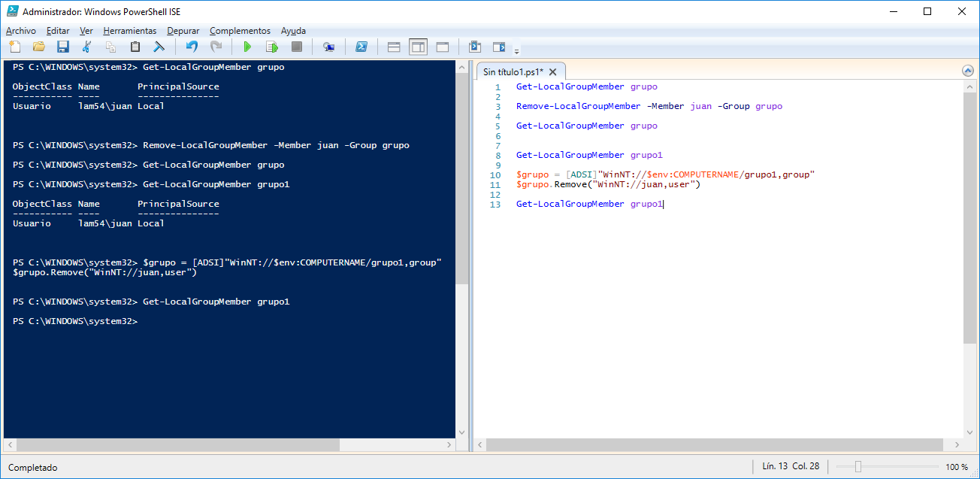Run selection icon in toolbar
The image size is (980, 479).
(272, 47)
